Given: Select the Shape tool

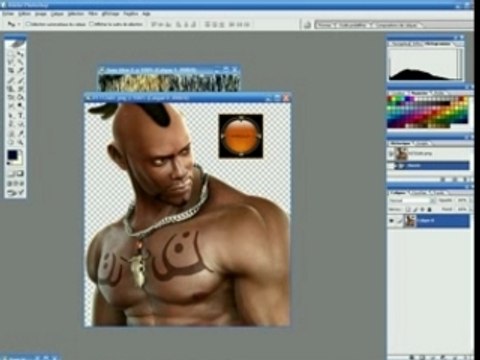Looking at the screenshot, I should 20,124.
